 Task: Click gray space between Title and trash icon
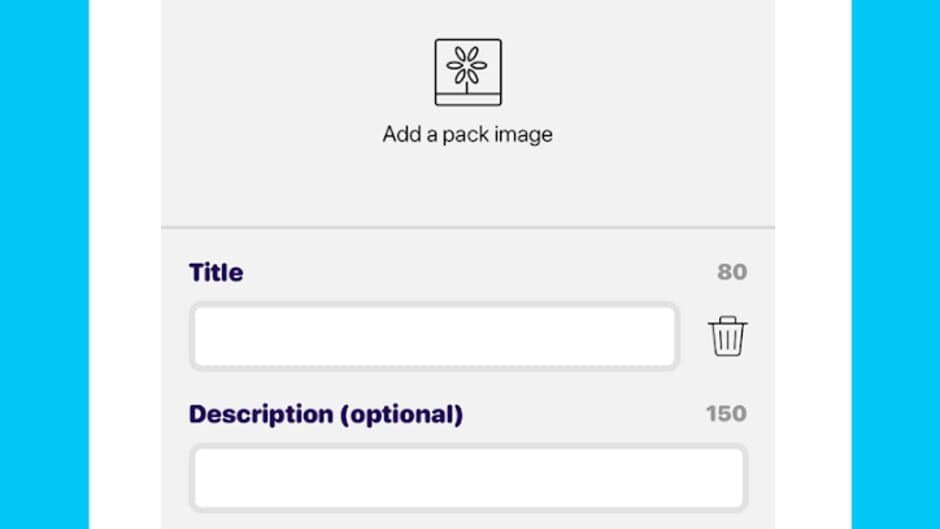pyautogui.click(x=693, y=337)
